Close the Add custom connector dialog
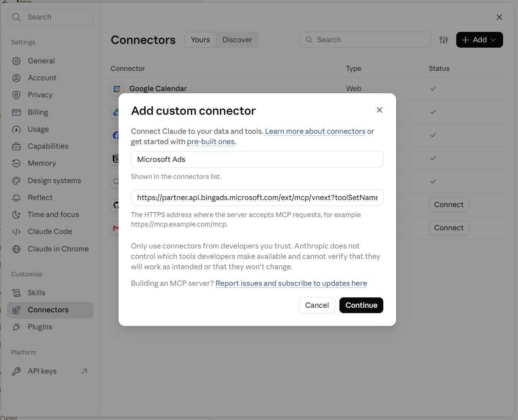 coord(380,110)
